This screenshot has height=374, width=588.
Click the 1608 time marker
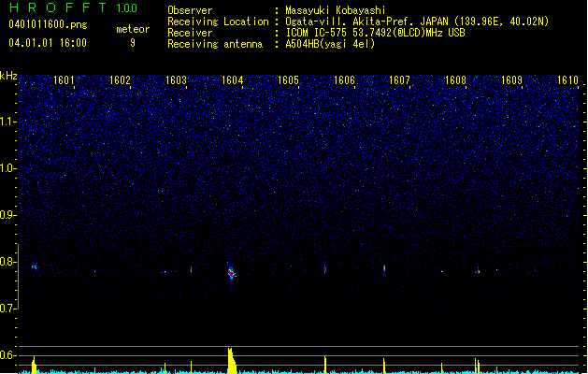455,80
